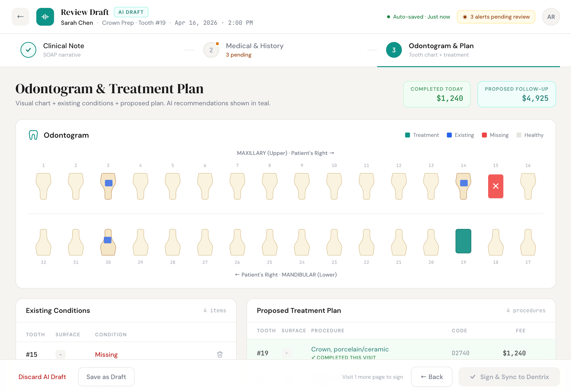This screenshot has height=392, width=571.
Task: Select tooth 30 with existing restoration
Action: [108, 242]
